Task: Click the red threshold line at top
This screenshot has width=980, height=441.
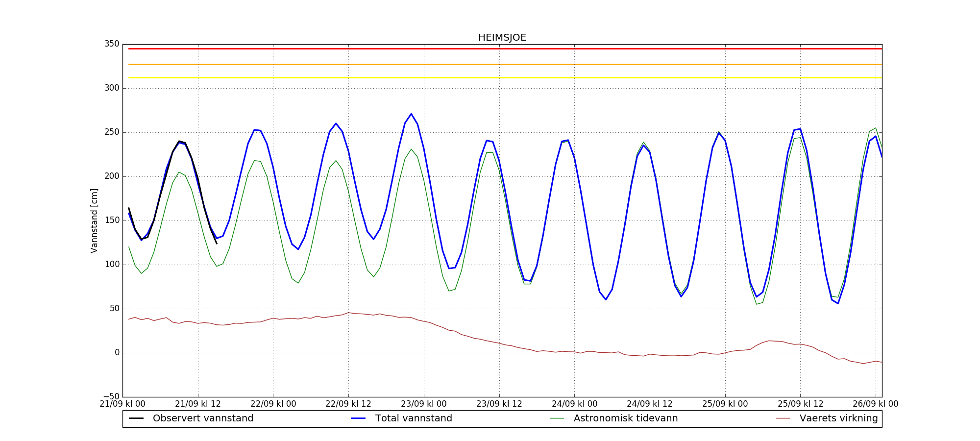Action: (x=505, y=49)
